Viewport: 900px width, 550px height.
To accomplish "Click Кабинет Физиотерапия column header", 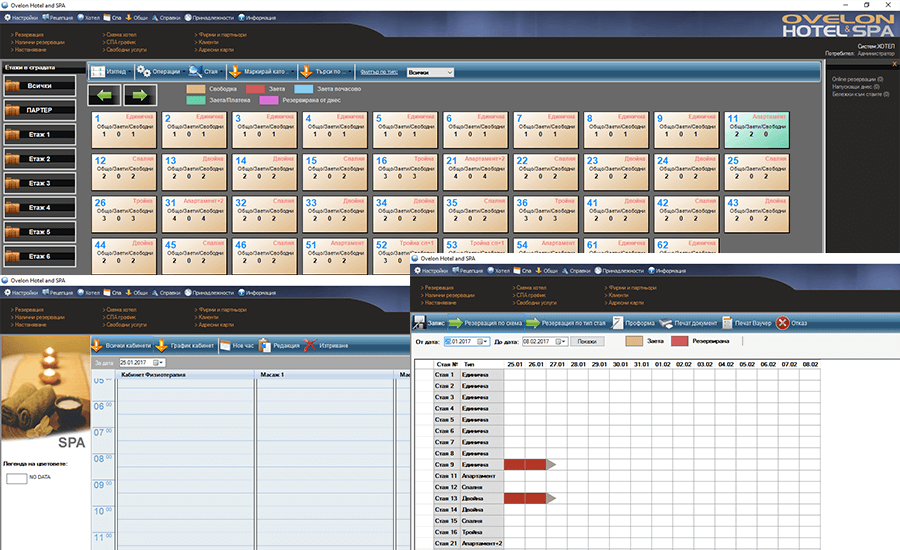I will [x=186, y=375].
